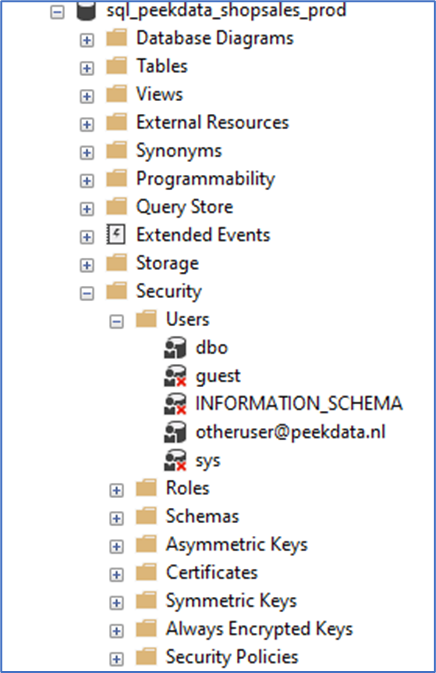The width and height of the screenshot is (436, 673).
Task: Select the Always Encrypted Keys item
Action: pos(259,629)
